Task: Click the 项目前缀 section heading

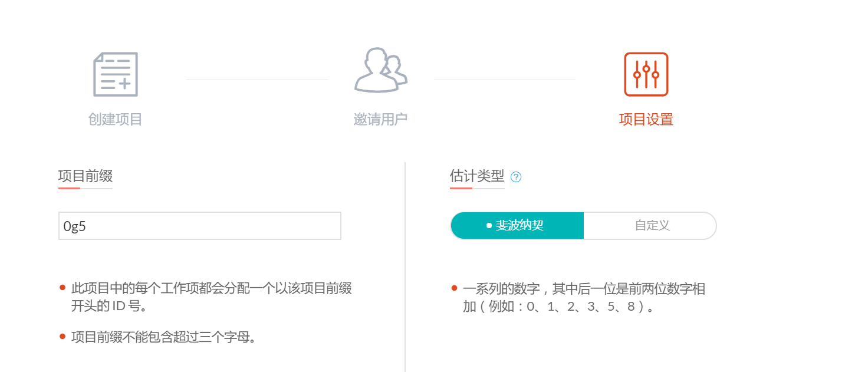Action: coord(85,176)
